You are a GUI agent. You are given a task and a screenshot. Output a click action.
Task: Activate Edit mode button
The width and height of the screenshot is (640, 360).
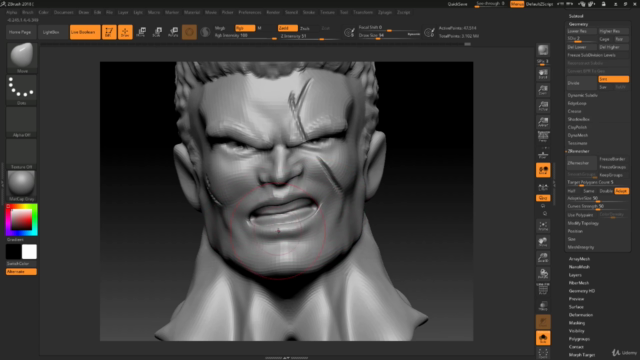[x=109, y=32]
